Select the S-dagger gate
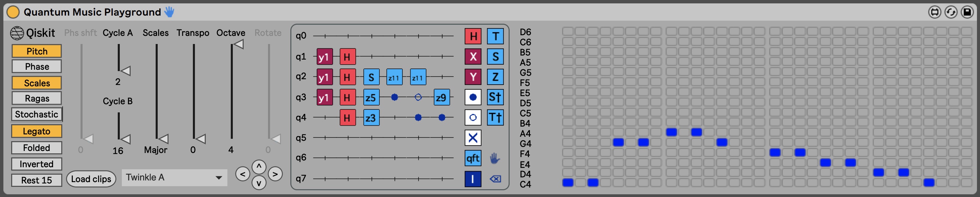 (x=495, y=97)
